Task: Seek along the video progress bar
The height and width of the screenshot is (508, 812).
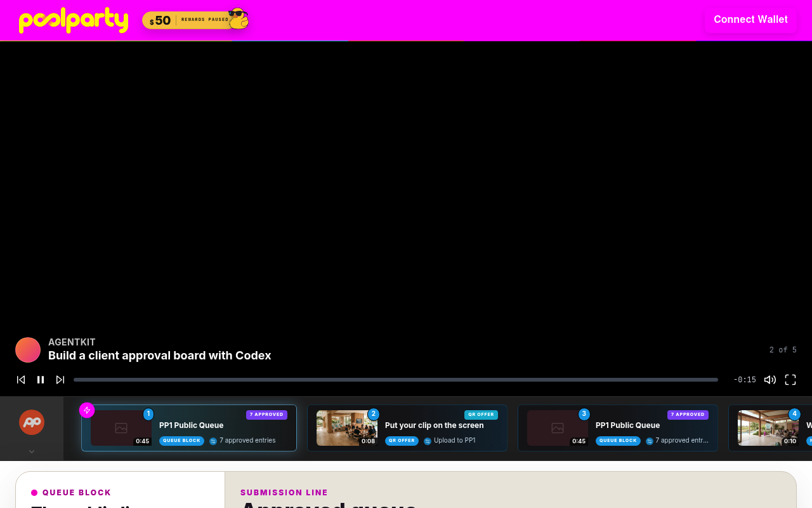Action: (396, 380)
